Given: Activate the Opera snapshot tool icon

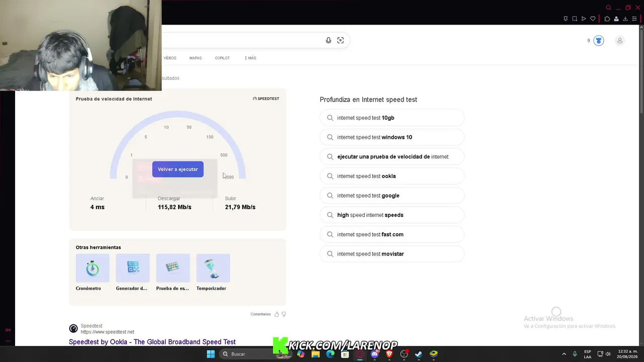Looking at the screenshot, I should coord(575,19).
